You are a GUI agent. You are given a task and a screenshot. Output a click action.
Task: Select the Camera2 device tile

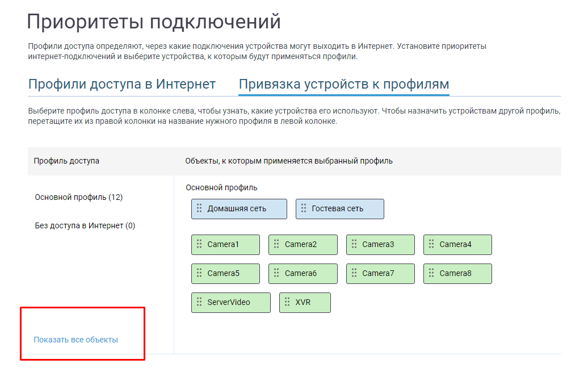(303, 245)
